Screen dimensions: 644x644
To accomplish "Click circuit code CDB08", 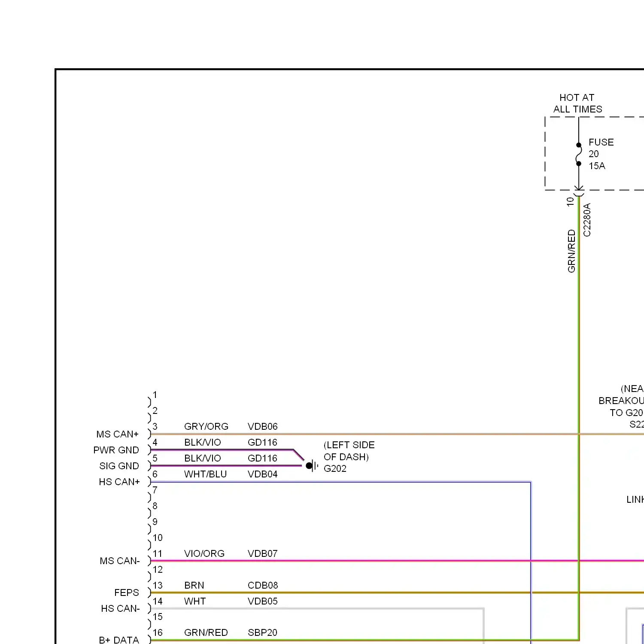I will (263, 585).
